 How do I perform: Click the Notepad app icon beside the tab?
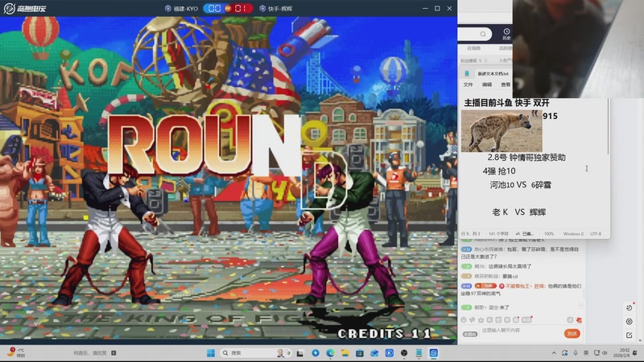(467, 74)
